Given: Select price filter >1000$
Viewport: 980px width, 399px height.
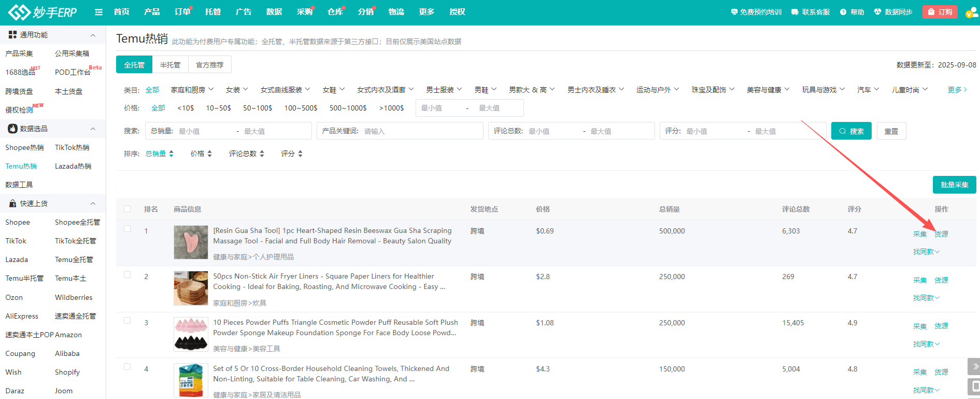Looking at the screenshot, I should coord(391,108).
